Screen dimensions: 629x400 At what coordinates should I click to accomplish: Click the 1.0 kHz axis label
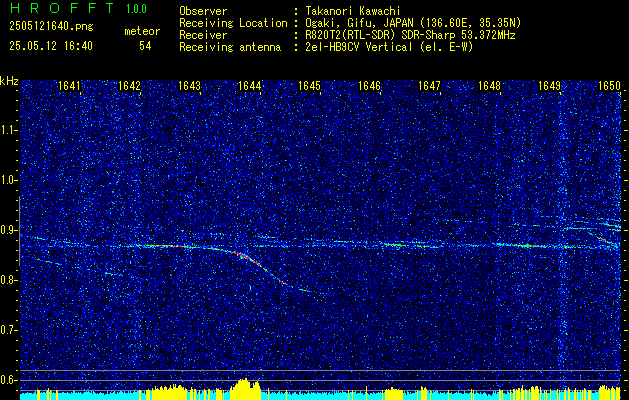click(x=8, y=181)
